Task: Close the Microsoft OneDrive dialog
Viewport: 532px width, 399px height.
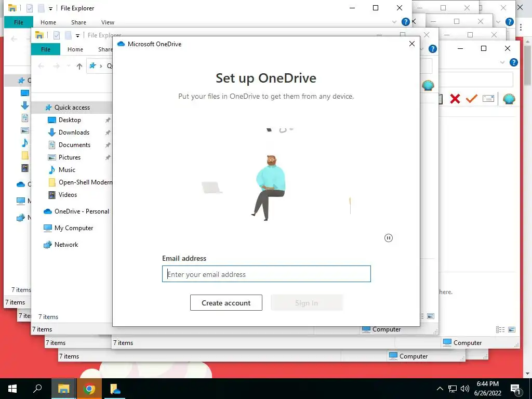Action: point(412,44)
